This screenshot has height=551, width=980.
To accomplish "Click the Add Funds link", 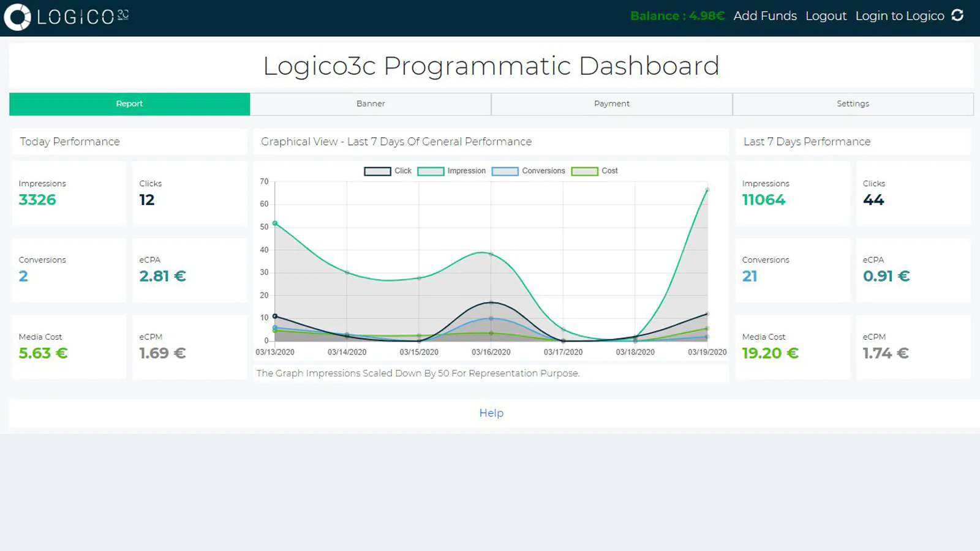I will pyautogui.click(x=765, y=16).
